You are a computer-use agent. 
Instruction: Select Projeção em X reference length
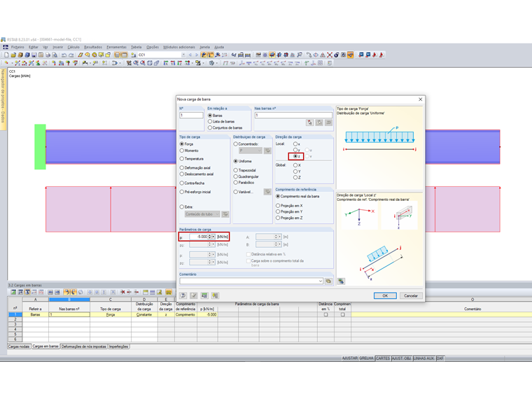click(x=278, y=206)
